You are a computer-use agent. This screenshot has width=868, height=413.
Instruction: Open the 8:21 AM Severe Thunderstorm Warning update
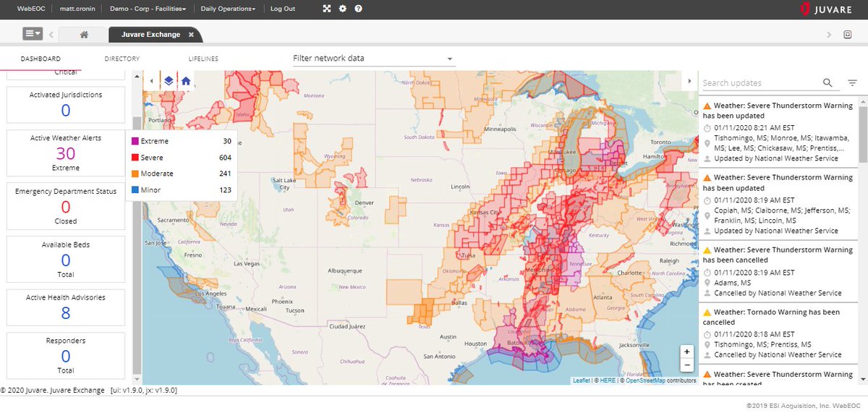779,131
